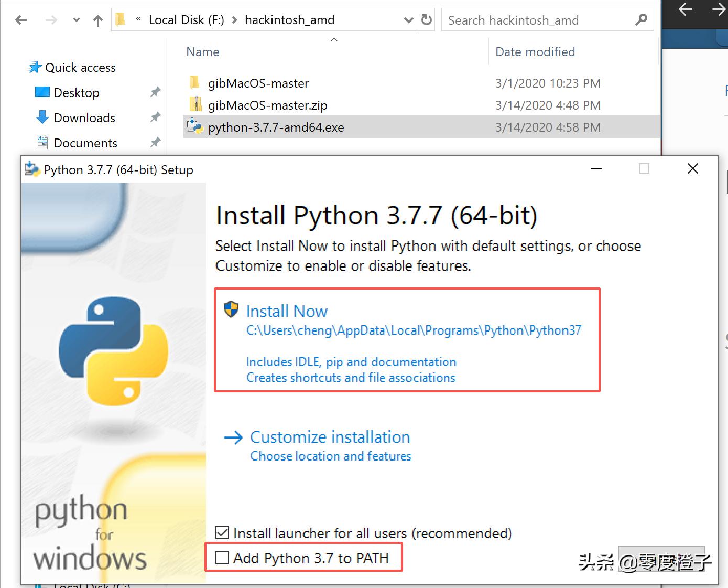Open the recent locations dropdown arrow
The height and width of the screenshot is (588, 728).
tap(77, 20)
